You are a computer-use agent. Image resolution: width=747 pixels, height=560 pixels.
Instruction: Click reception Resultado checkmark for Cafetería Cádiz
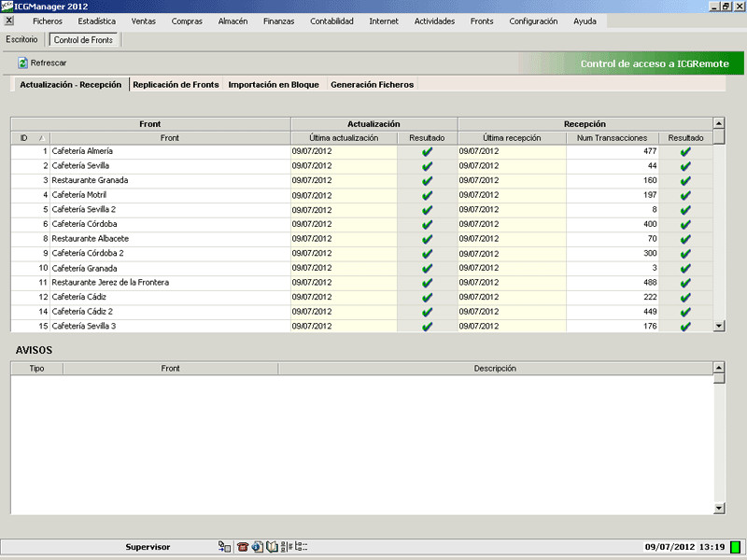pyautogui.click(x=685, y=297)
